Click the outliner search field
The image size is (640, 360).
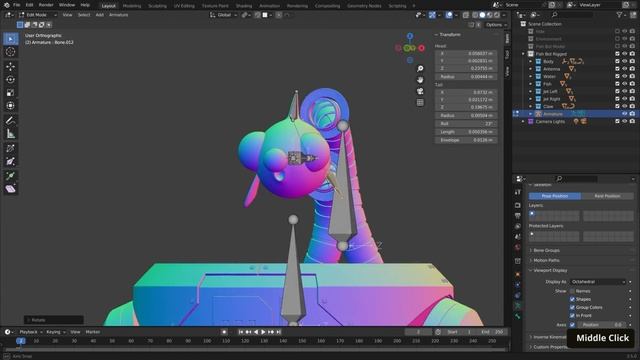point(571,15)
